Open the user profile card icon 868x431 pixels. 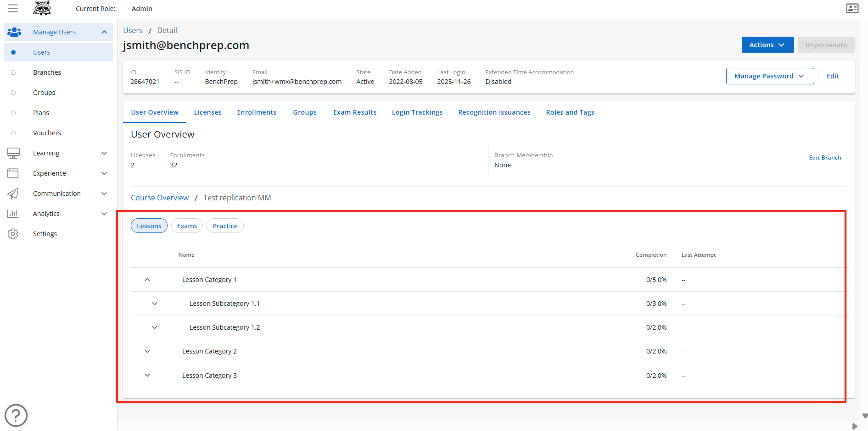pos(852,8)
